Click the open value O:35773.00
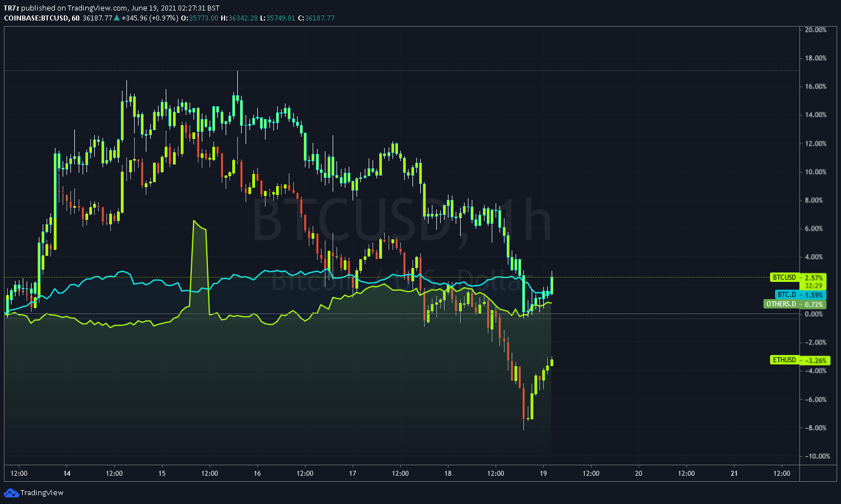Screen dimensions: 841x504 point(200,18)
